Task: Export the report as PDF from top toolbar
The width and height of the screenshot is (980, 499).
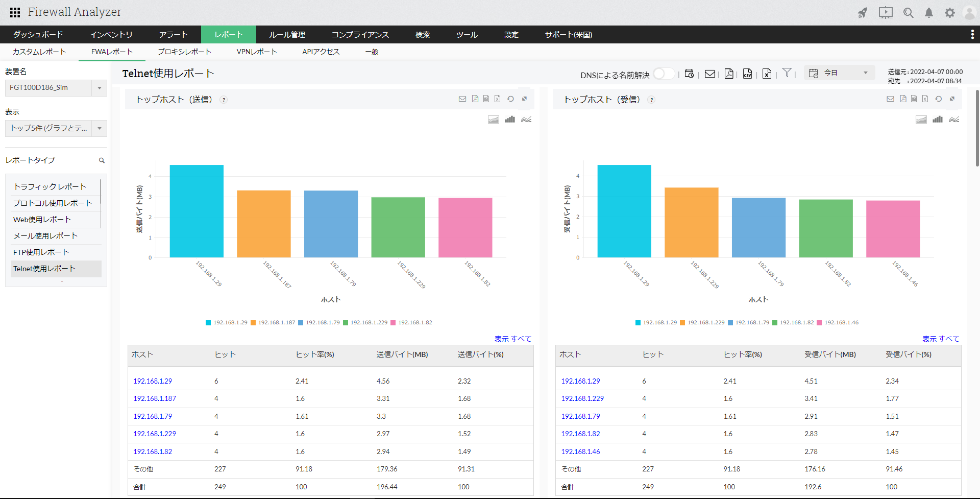Action: point(729,74)
